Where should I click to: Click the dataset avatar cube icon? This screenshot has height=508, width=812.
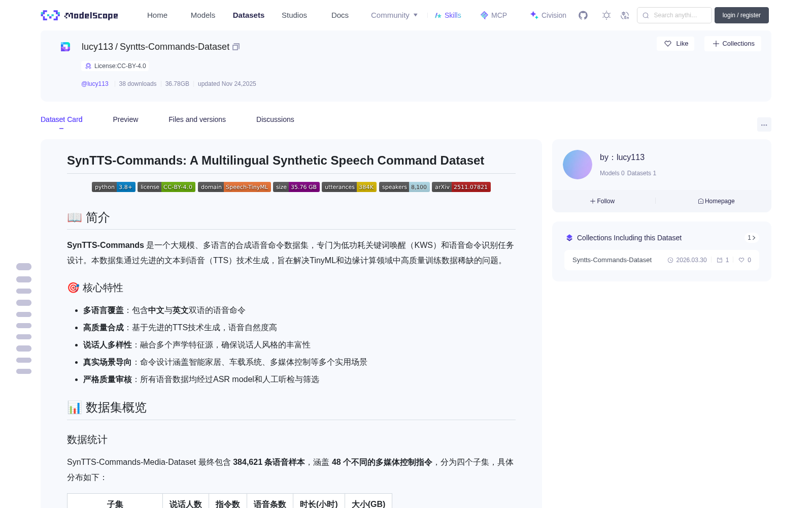click(x=65, y=47)
